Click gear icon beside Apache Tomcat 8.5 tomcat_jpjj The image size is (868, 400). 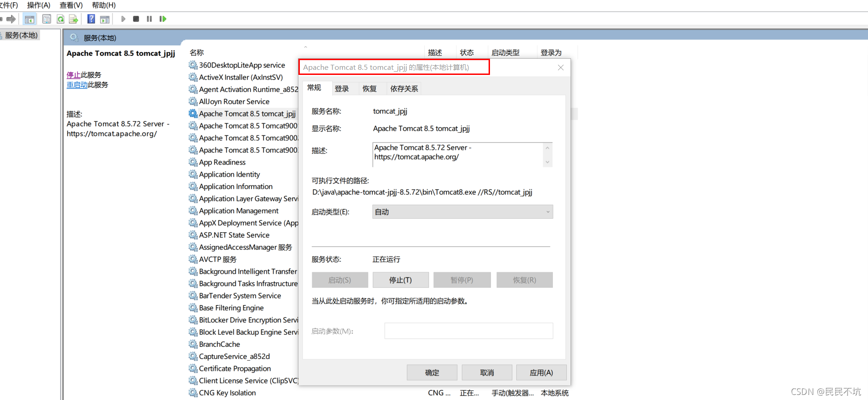coord(193,114)
